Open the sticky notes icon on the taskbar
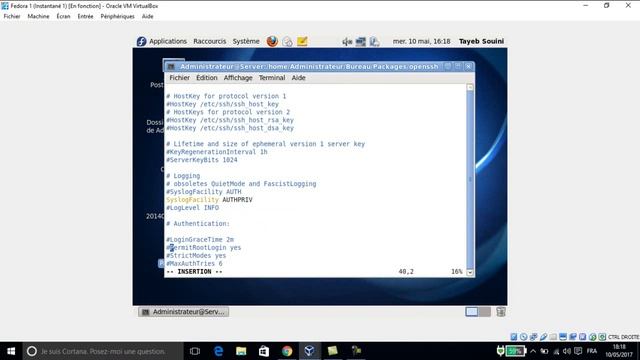Image resolution: width=640 pixels, height=360 pixels. (333, 351)
